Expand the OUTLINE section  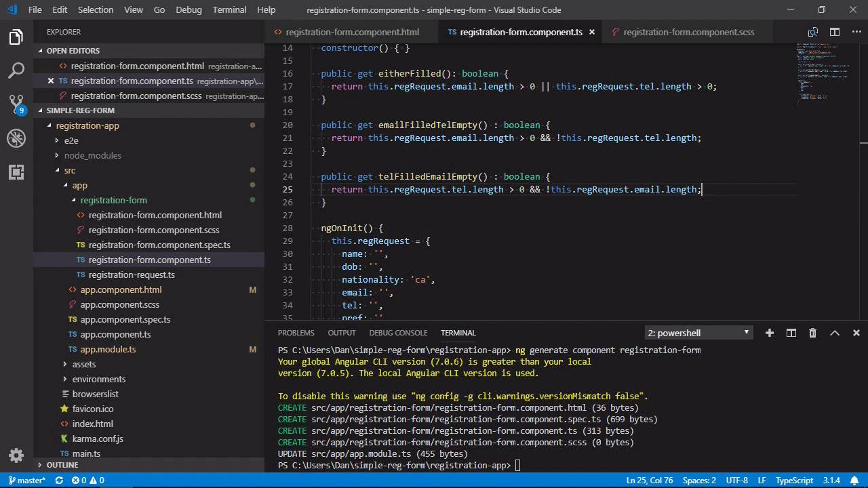[62, 465]
